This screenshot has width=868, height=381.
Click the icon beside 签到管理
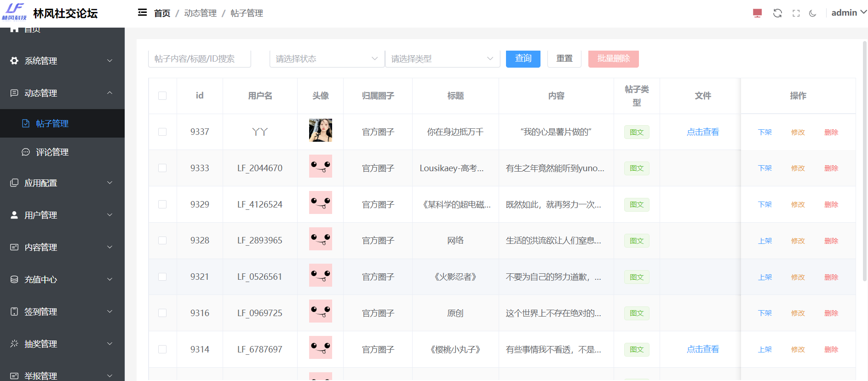(x=14, y=312)
